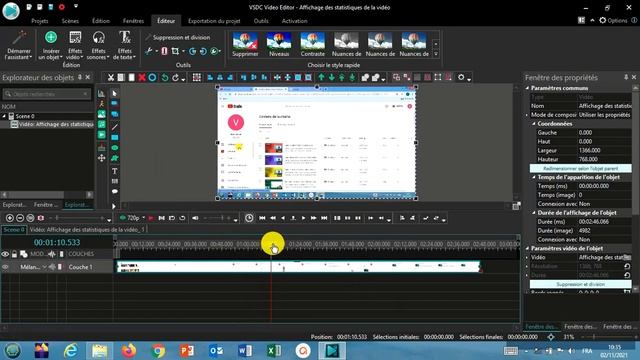Image resolution: width=640 pixels, height=360 pixels.
Task: Open the Fenêtres menu tab
Action: 133,21
